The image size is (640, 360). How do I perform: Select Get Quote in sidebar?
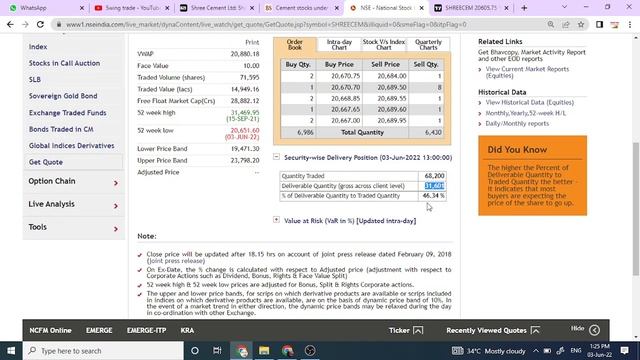point(46,162)
